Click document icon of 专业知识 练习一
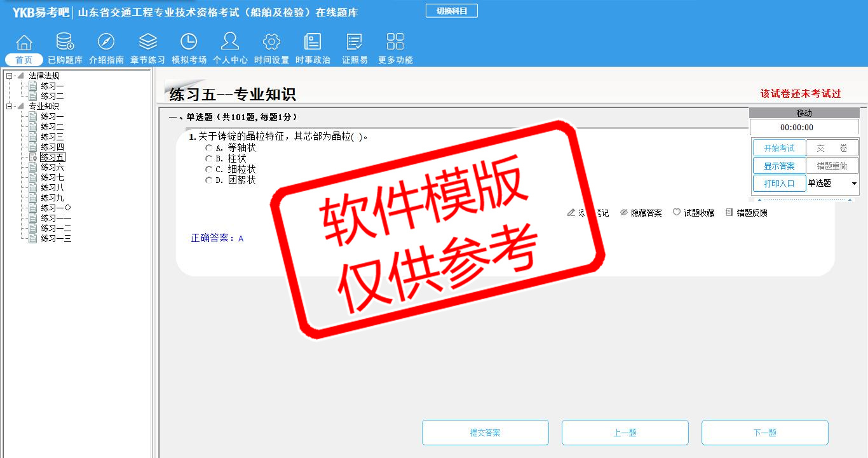 32,116
